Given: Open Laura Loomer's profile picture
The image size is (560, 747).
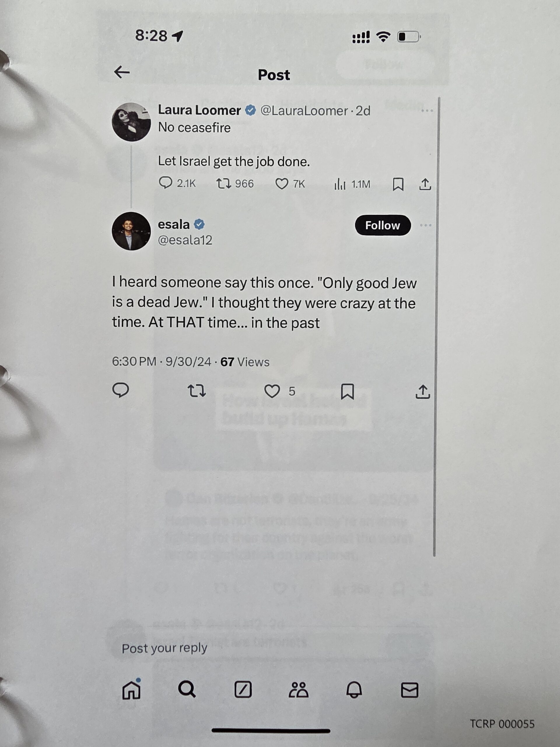Looking at the screenshot, I should [131, 122].
